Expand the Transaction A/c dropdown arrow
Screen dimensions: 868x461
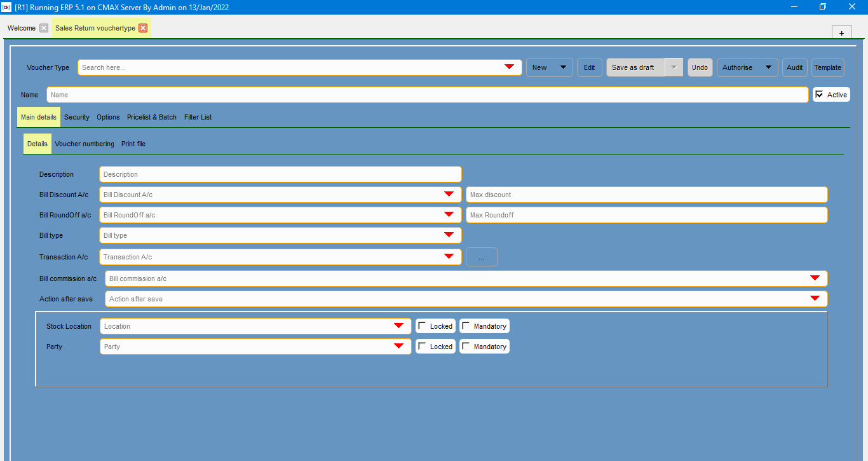click(x=449, y=256)
